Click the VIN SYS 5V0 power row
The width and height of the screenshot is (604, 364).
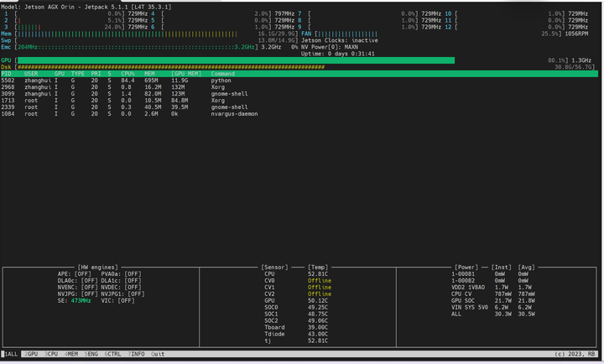pos(493,307)
